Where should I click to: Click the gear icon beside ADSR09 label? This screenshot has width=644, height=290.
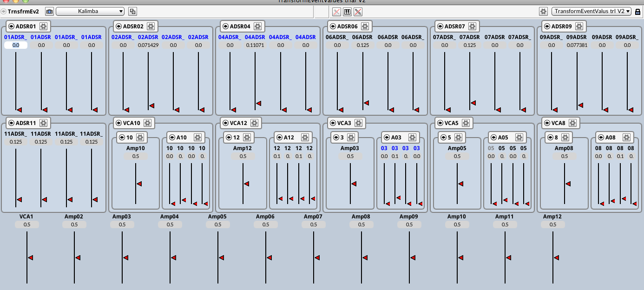coord(579,26)
